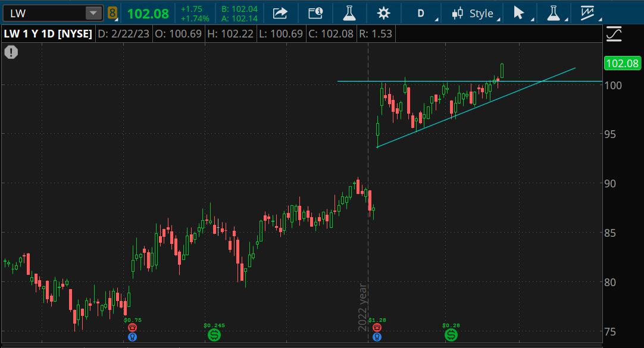The image size is (644, 348).
Task: Click the LW symbol input field
Action: tap(45, 12)
